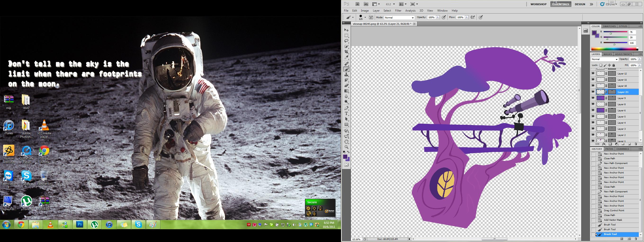Open the layer blend mode dropdown
Screen dimensions: 644x242
604,59
